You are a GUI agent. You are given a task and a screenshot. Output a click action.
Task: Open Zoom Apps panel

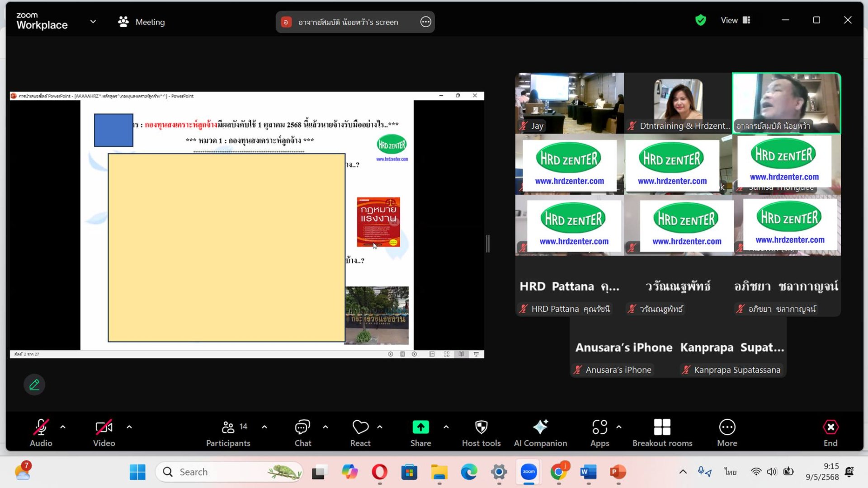[600, 432]
